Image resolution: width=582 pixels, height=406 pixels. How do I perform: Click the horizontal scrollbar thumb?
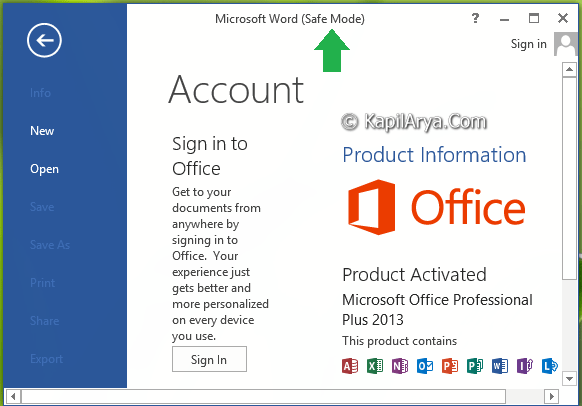coord(264,396)
